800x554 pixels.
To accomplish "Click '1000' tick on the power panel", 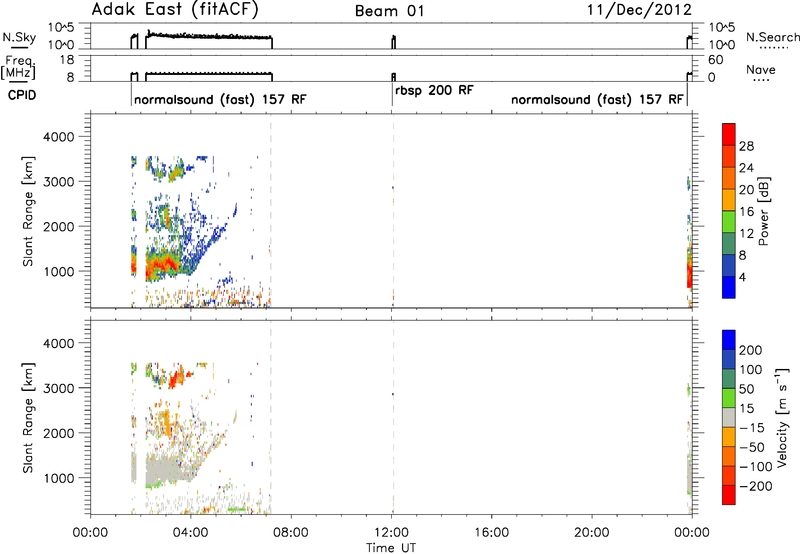I will (58, 271).
